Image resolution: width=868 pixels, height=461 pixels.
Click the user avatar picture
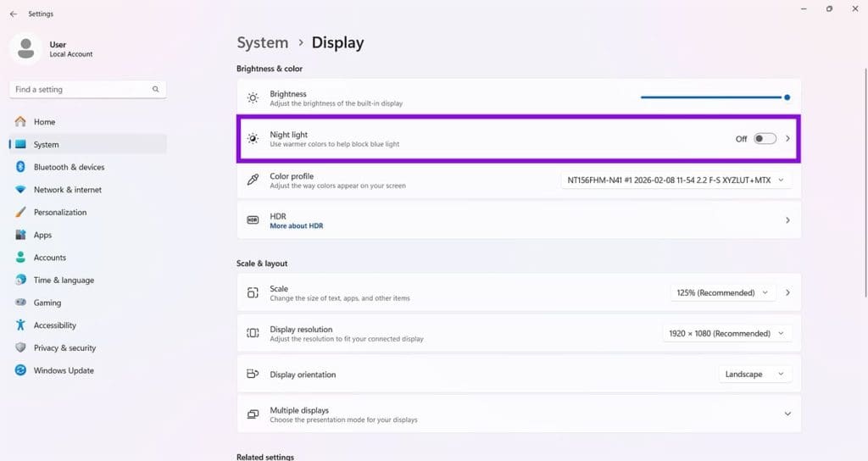[x=25, y=48]
